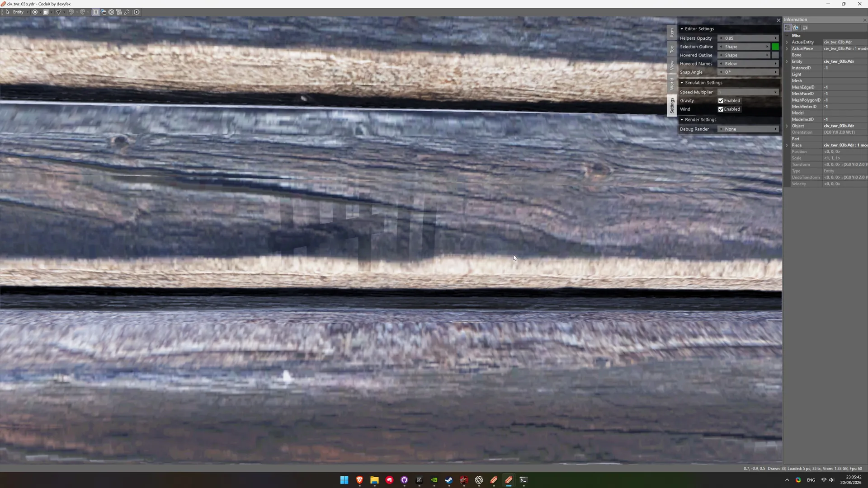
Task: Switch to the World vertical tab
Action: 672,83
